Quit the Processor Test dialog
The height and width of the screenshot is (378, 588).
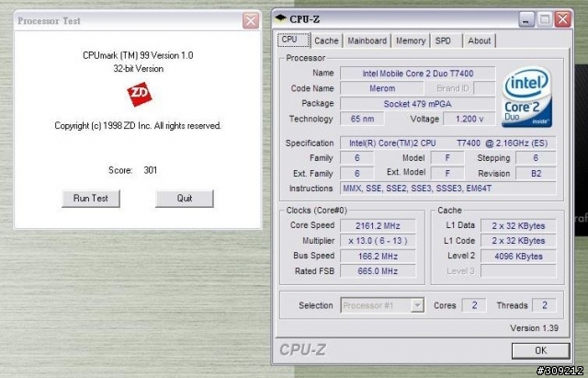[185, 198]
